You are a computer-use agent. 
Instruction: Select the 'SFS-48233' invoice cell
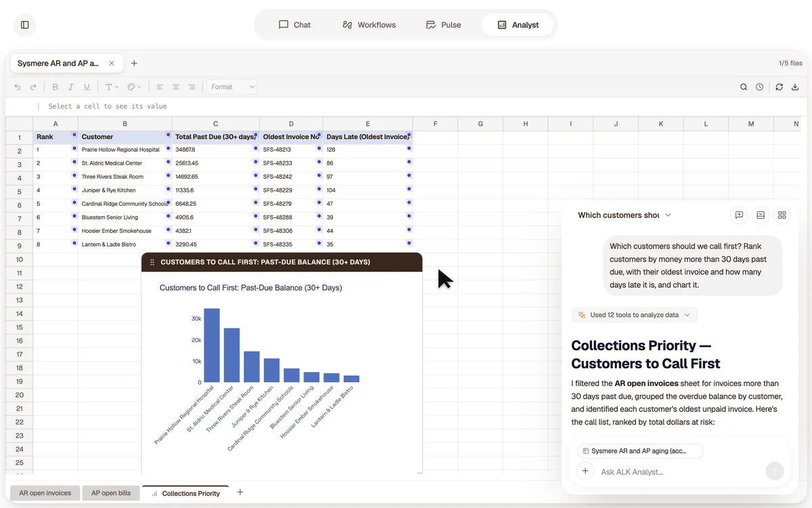pyautogui.click(x=292, y=163)
